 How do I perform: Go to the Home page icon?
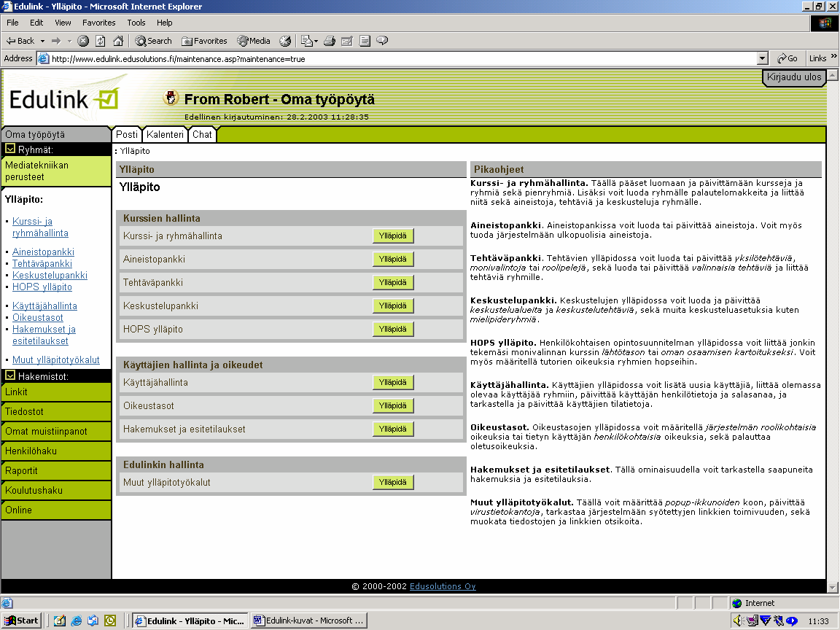(118, 41)
